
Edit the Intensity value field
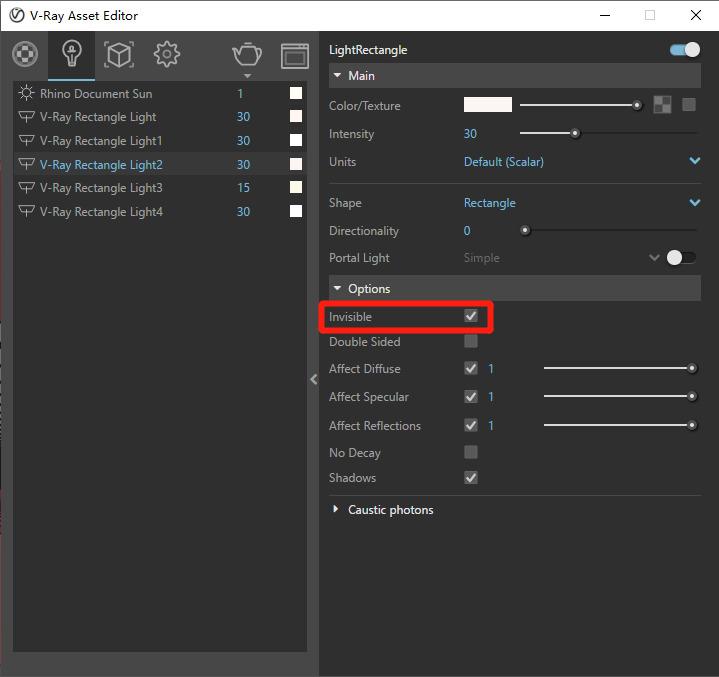point(470,134)
